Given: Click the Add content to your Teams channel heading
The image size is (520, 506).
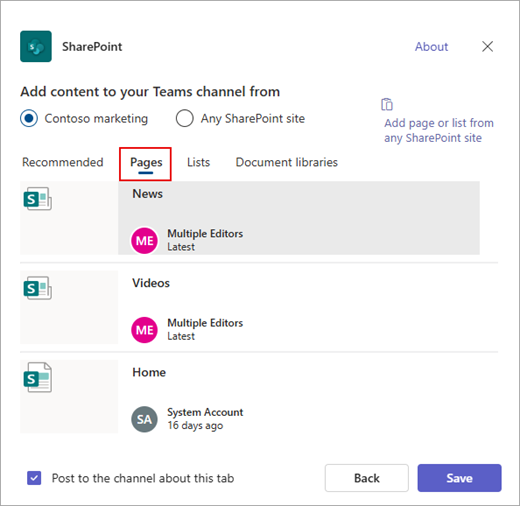Looking at the screenshot, I should 150,92.
